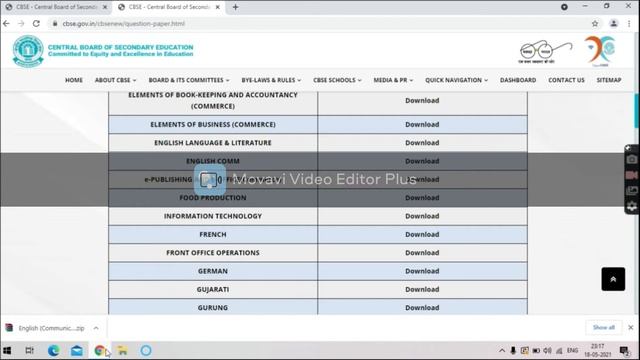This screenshot has height=360, width=640.
Task: Close the downloads bar
Action: point(631,327)
